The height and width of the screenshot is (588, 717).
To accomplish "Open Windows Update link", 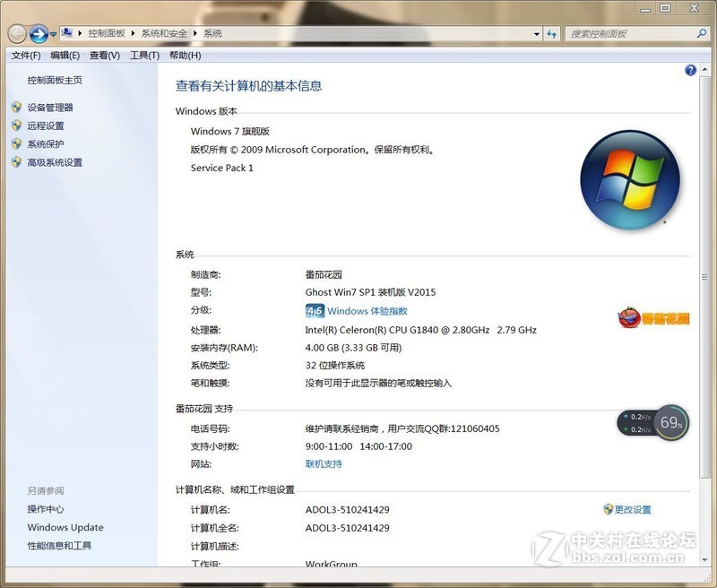I will pyautogui.click(x=65, y=527).
